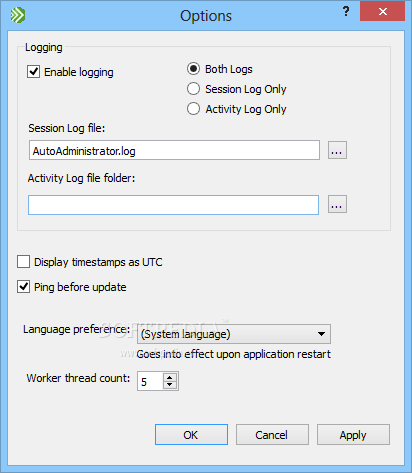Focus the Activity Log file folder field

[x=173, y=205]
